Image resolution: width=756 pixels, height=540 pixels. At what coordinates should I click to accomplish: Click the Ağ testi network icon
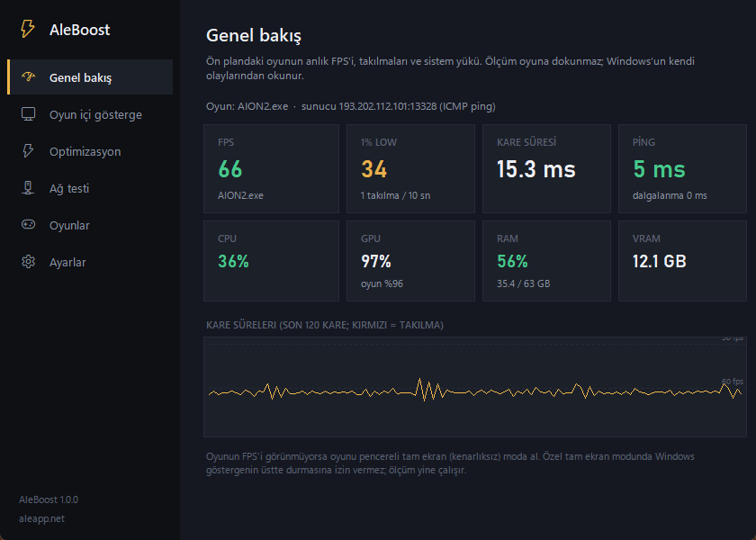pyautogui.click(x=29, y=188)
